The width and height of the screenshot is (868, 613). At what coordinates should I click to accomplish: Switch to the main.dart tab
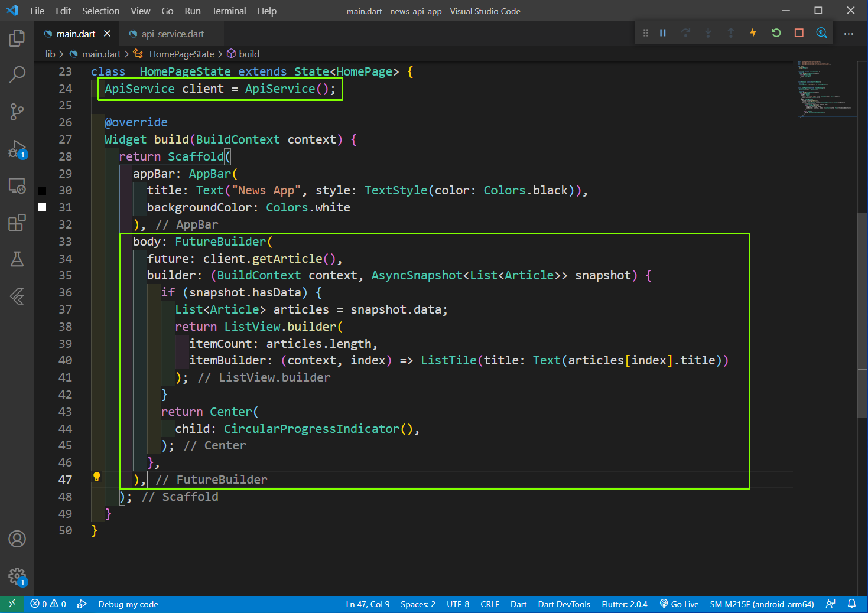tap(76, 34)
